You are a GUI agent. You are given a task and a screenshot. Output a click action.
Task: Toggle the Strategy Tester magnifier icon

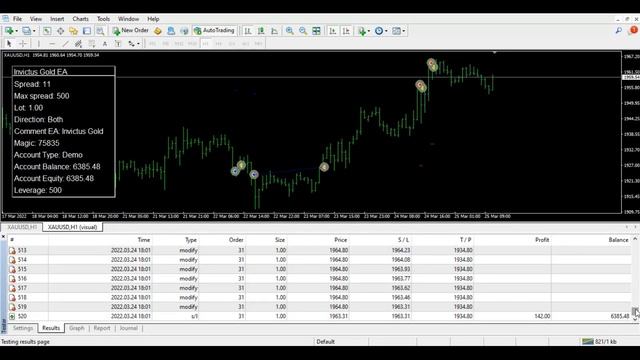coord(100,31)
